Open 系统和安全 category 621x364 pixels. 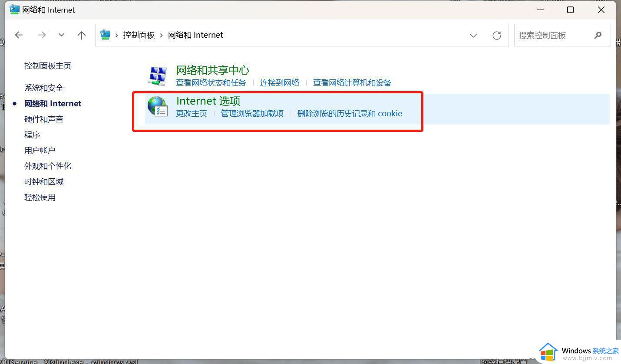[44, 88]
